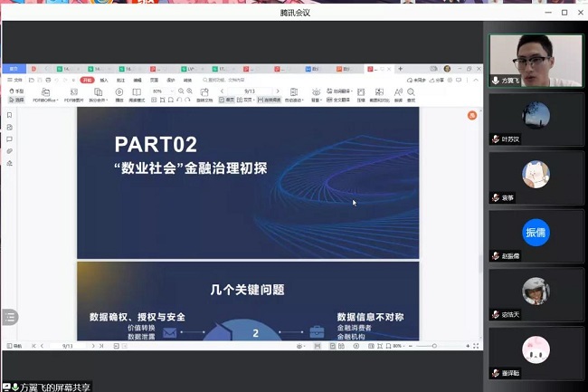588x392 pixels.
Task: Click the 分享 share button
Action: click(441, 80)
